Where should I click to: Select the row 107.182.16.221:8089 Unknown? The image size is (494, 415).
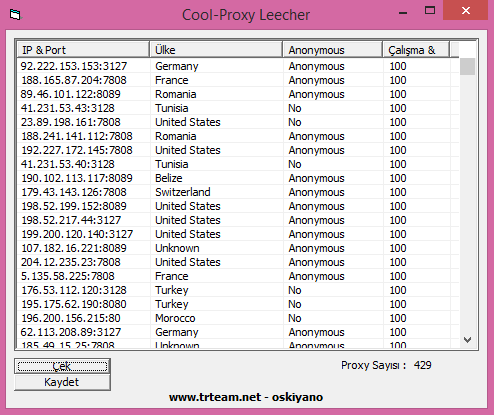(238, 248)
